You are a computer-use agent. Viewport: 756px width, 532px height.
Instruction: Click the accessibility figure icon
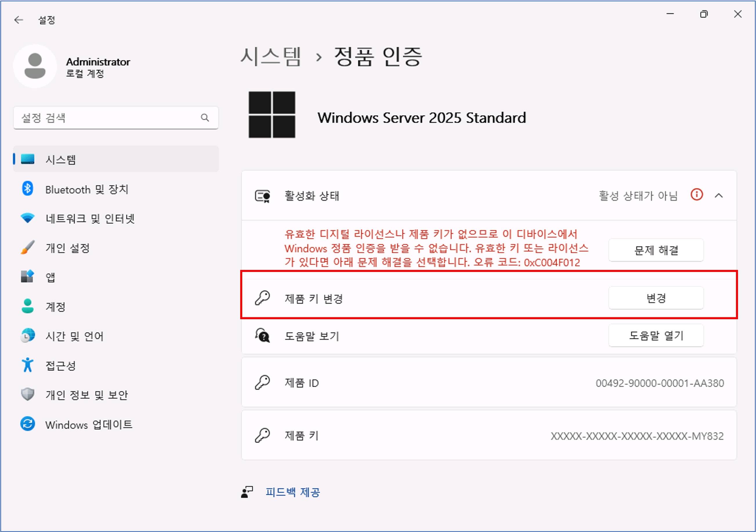[28, 365]
